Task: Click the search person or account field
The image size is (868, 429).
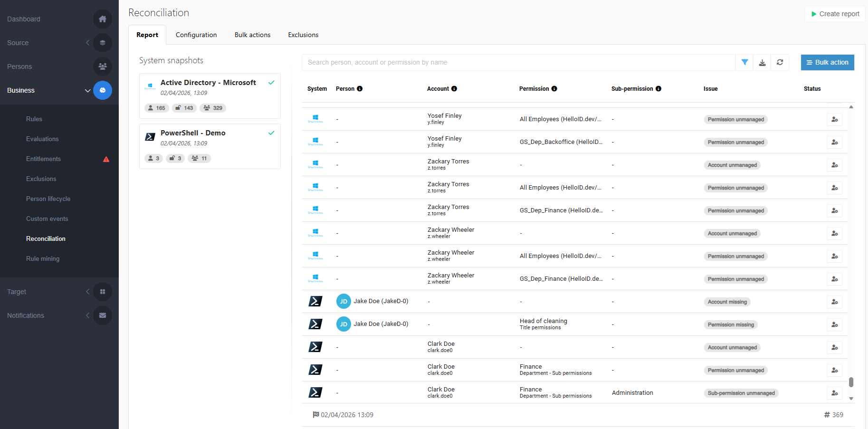Action: coord(518,62)
